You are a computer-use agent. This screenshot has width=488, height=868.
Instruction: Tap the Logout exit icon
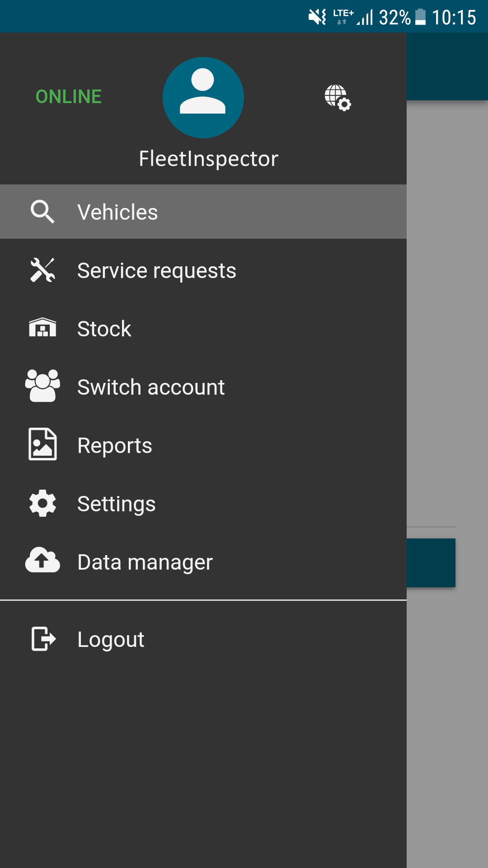pos(43,639)
